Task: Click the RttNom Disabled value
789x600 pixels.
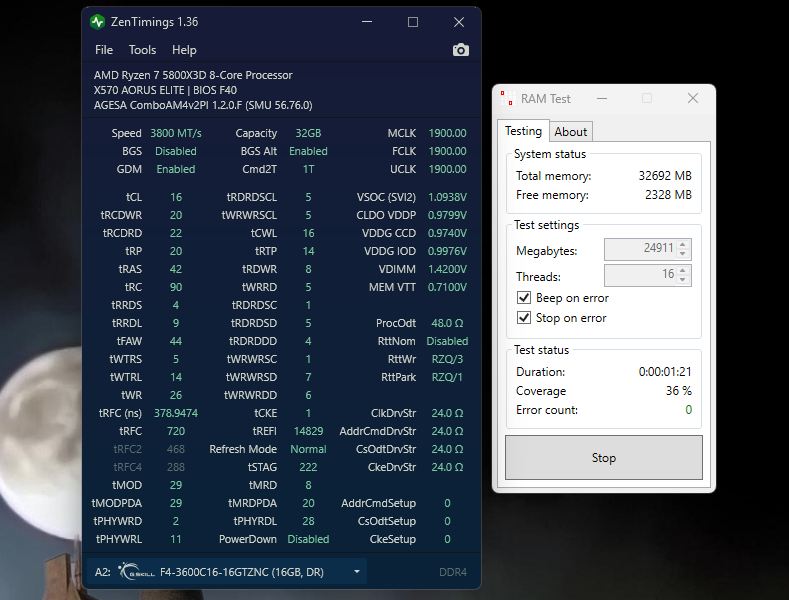Action: pyautogui.click(x=447, y=341)
